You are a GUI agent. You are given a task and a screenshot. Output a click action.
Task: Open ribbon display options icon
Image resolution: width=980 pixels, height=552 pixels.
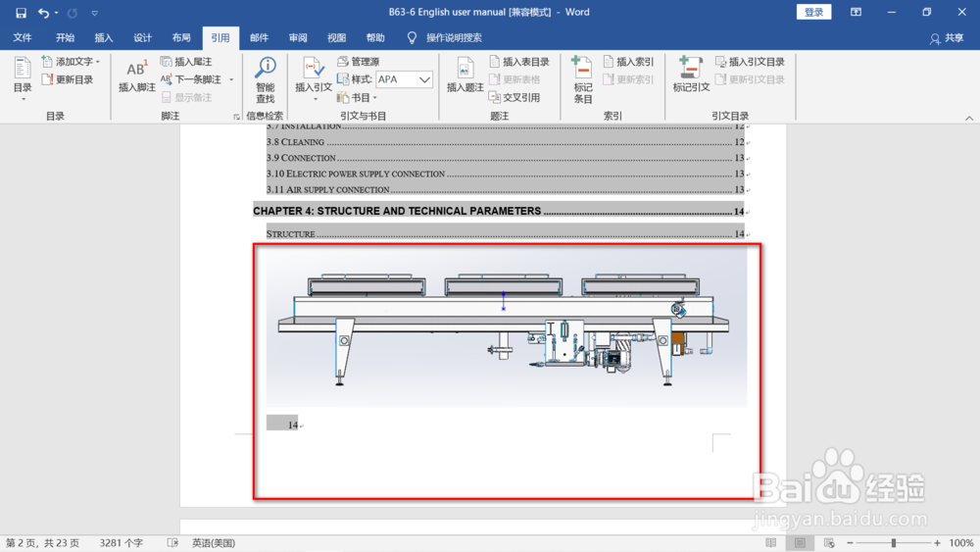[856, 12]
